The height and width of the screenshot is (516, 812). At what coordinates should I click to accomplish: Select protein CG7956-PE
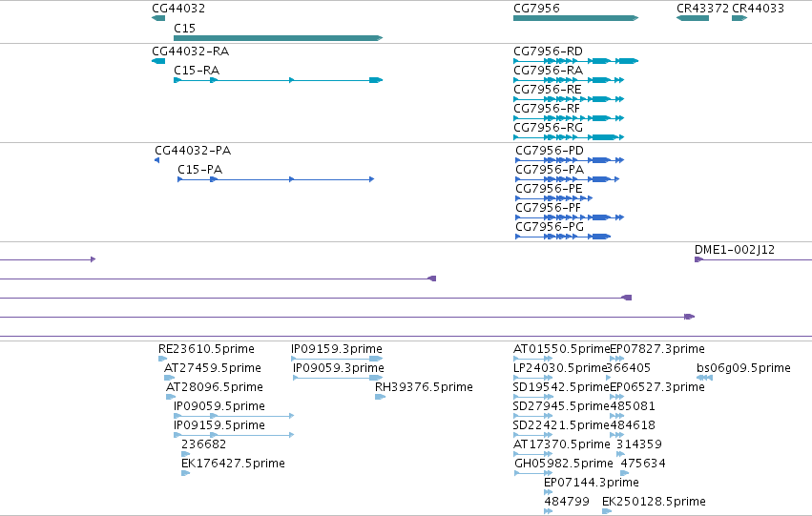tap(553, 198)
